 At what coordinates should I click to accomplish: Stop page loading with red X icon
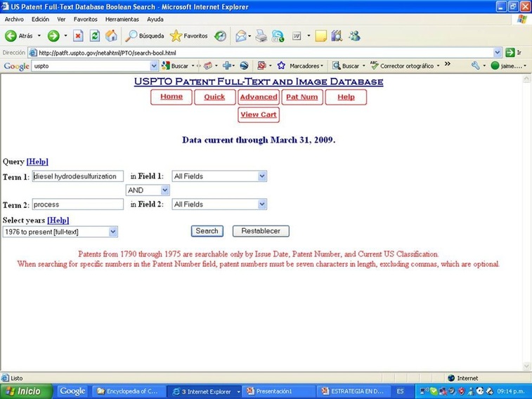[x=78, y=36]
